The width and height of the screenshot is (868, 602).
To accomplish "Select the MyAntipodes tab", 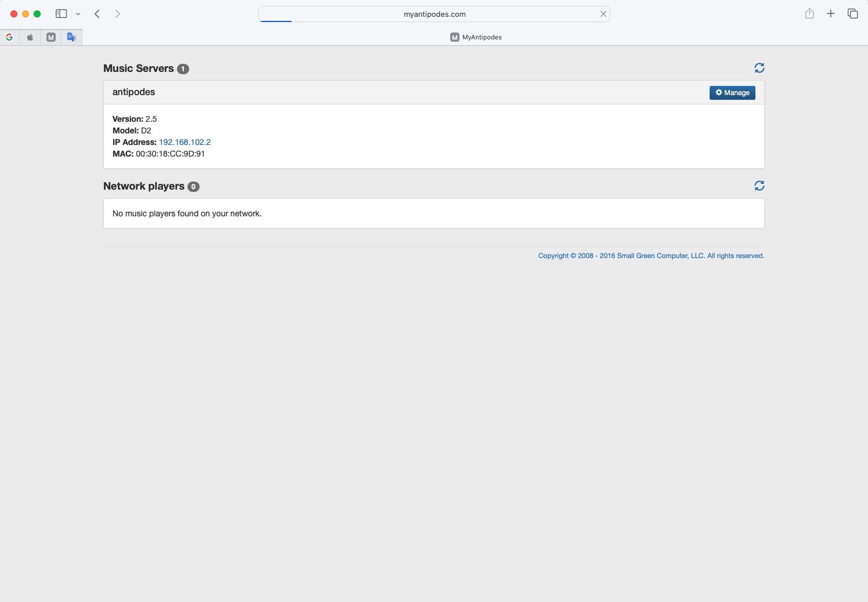I will tap(476, 37).
